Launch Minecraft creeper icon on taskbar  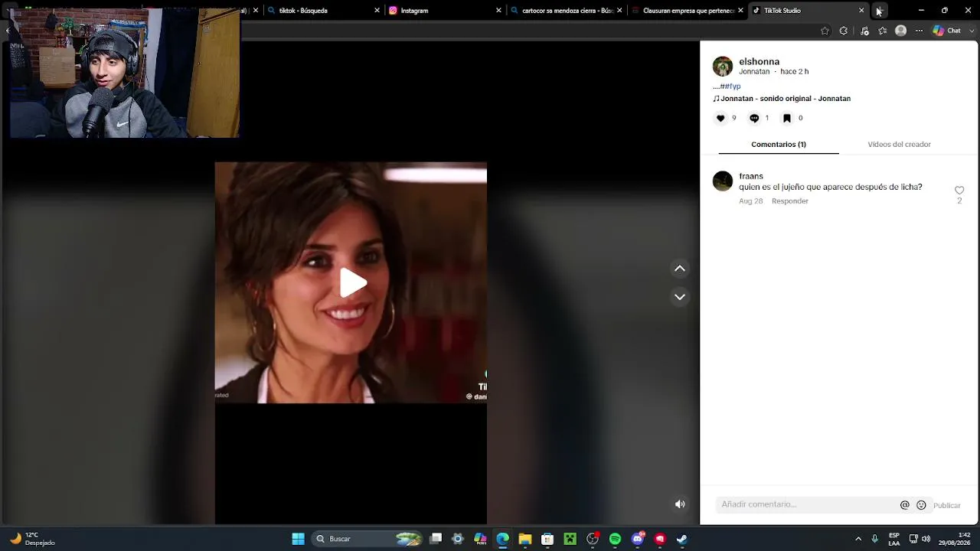pos(570,539)
